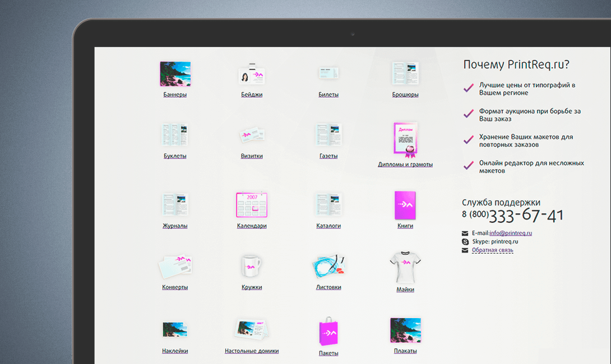Click 'Лучшие цены от типографий' benefit text

click(527, 89)
